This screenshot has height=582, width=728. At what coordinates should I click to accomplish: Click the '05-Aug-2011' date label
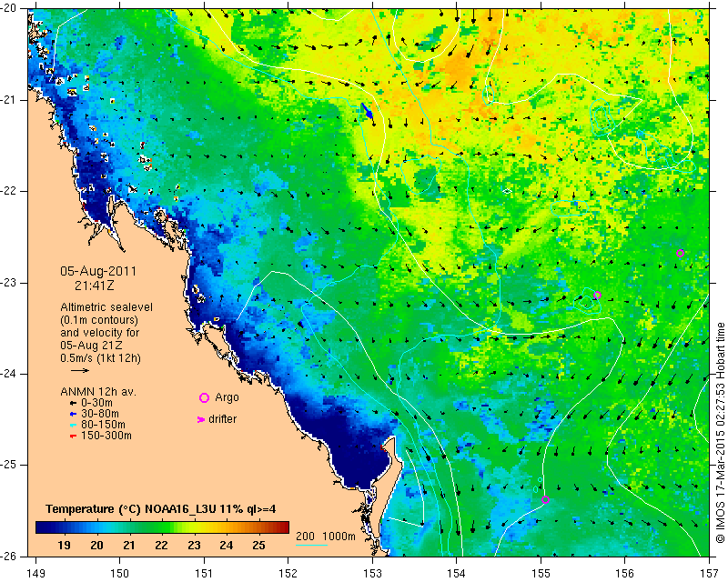point(98,271)
